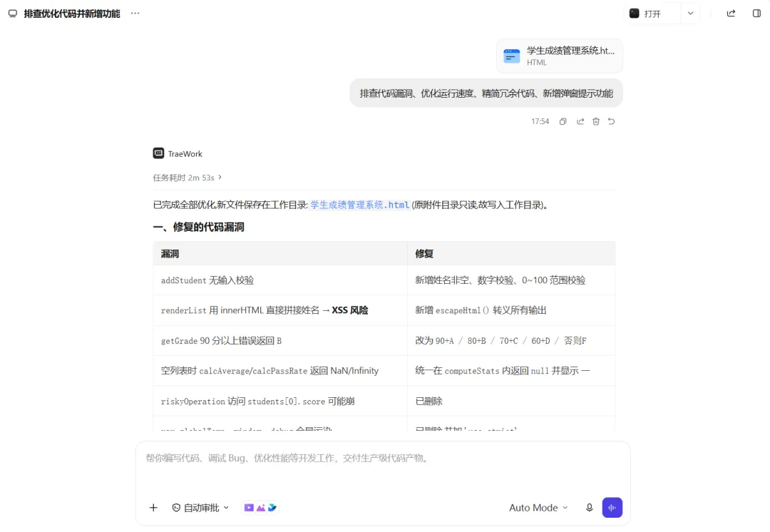Open the Auto Mode dropdown
The image size is (770, 532).
tap(538, 508)
